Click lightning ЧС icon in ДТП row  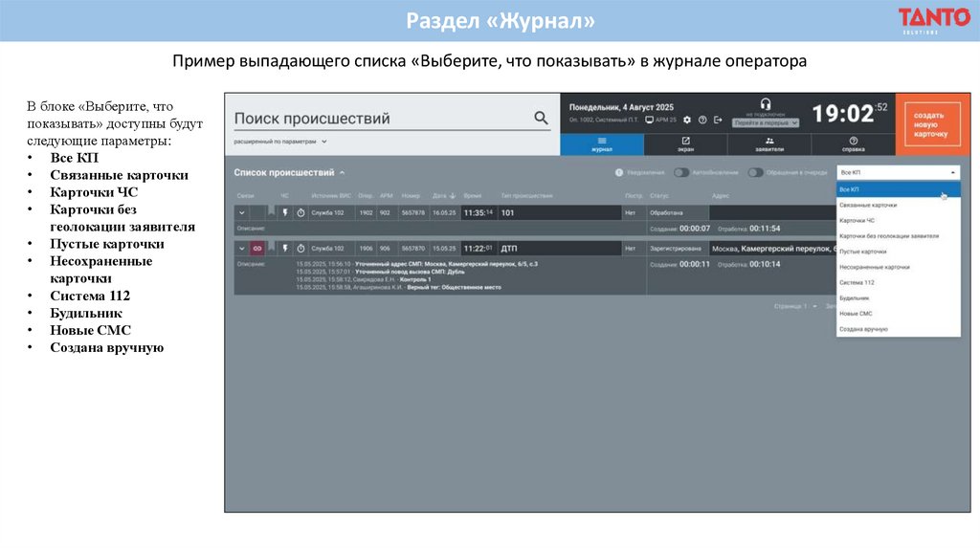point(285,249)
